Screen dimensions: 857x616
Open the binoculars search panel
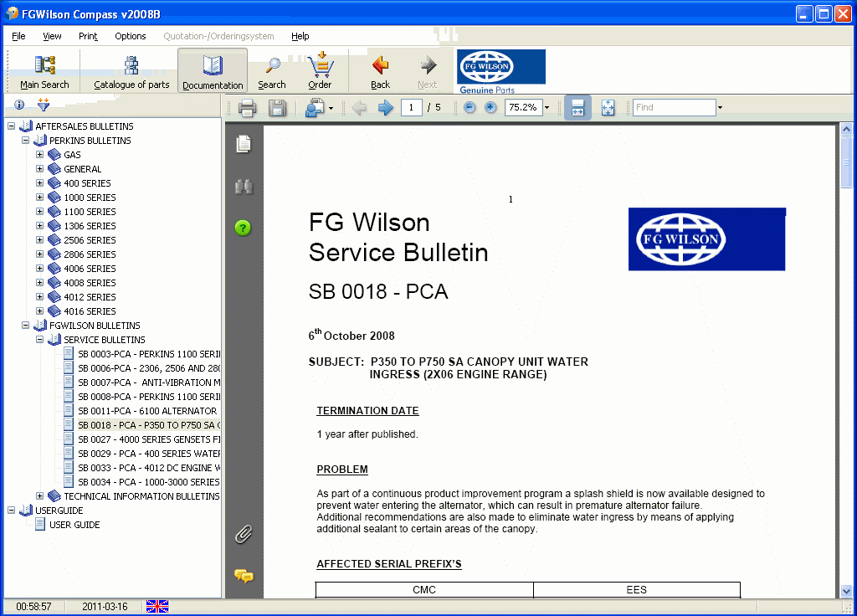(x=244, y=187)
